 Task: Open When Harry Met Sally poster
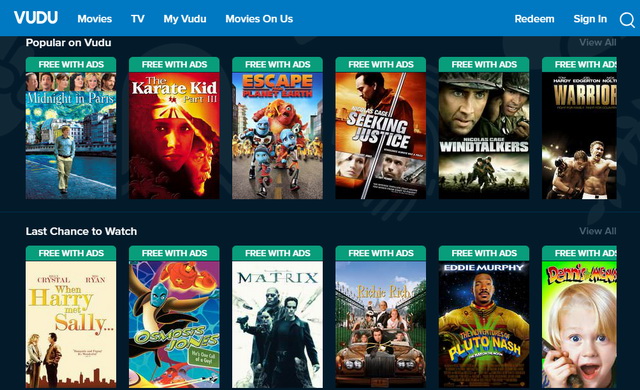pyautogui.click(x=71, y=317)
